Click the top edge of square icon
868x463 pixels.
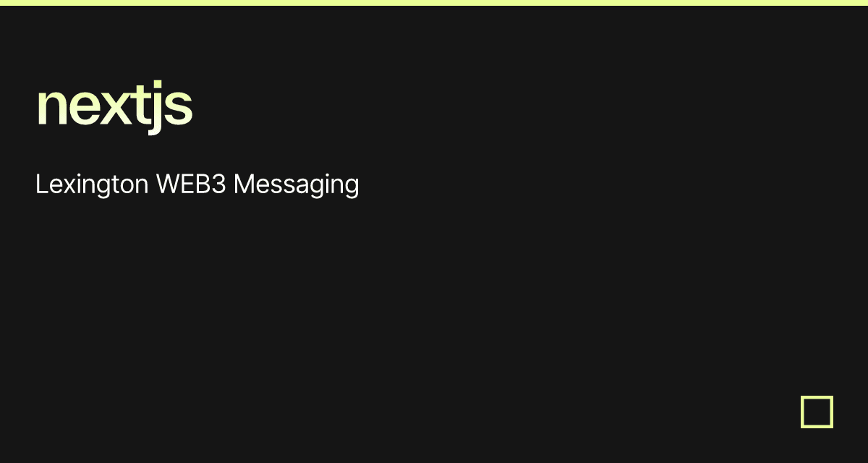[817, 397]
